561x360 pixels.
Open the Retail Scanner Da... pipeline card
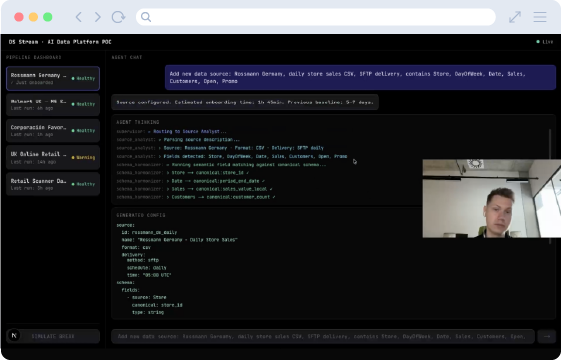tap(53, 184)
